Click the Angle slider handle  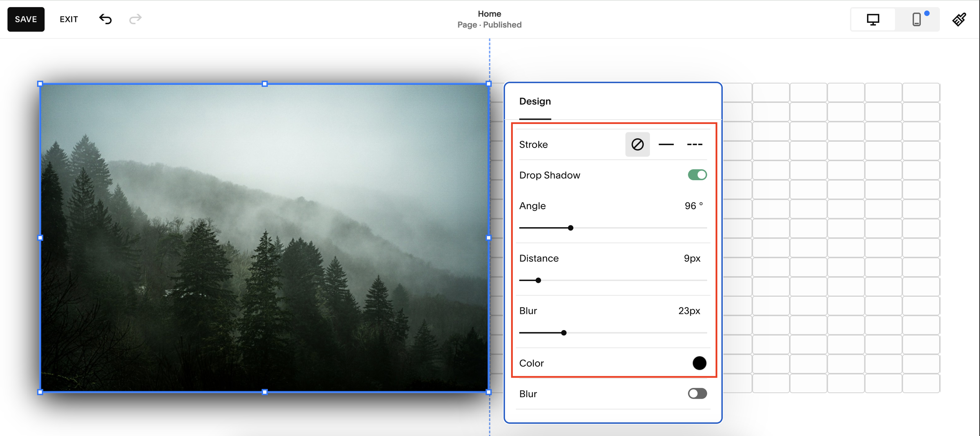(571, 228)
